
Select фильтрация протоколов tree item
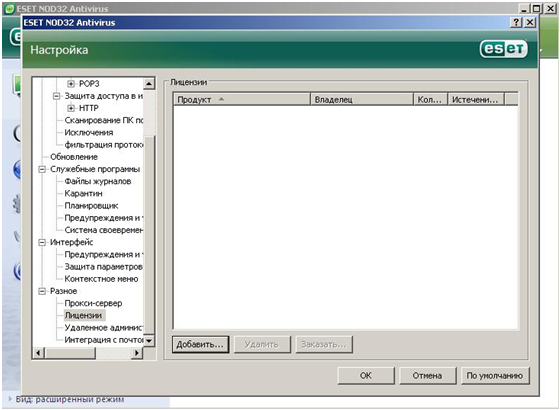pyautogui.click(x=104, y=145)
